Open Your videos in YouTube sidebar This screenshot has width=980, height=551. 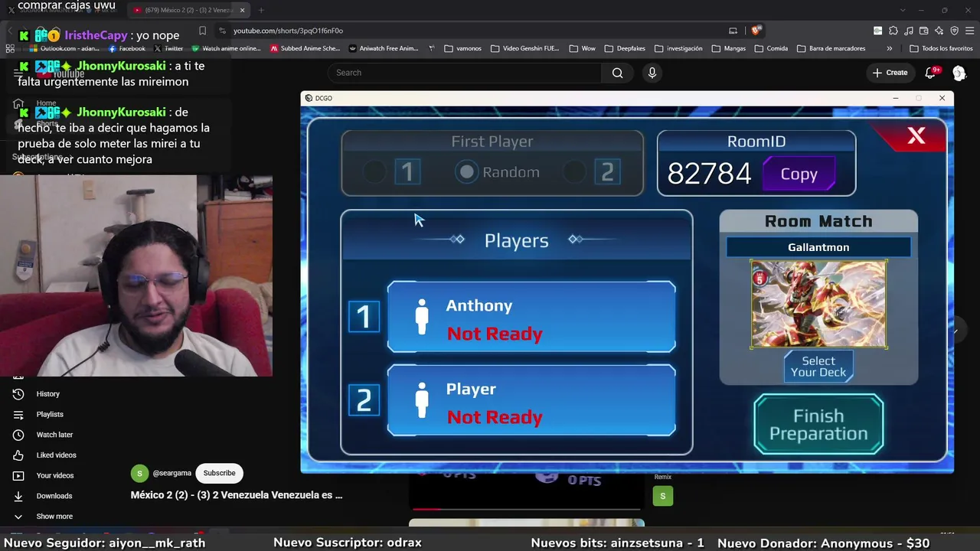point(55,476)
